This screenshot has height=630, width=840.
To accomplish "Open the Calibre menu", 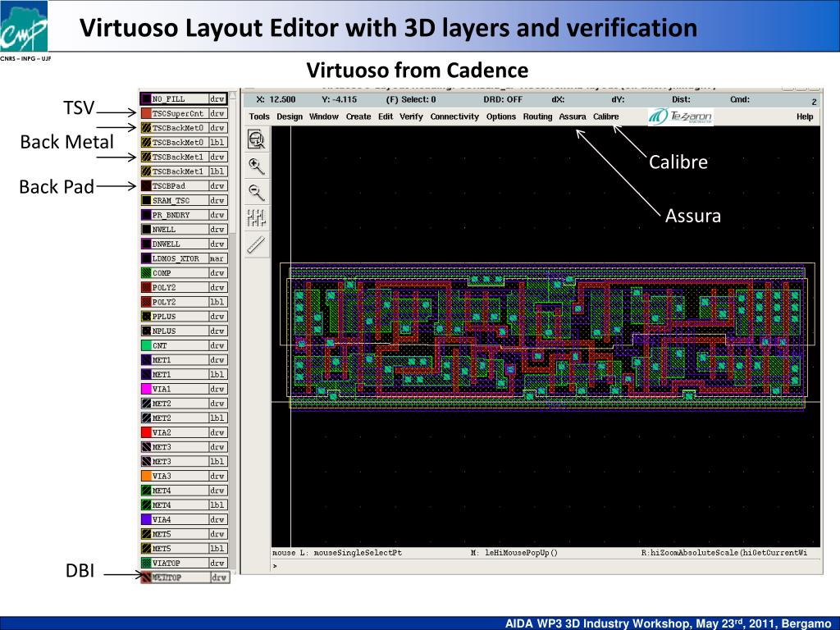I will pyautogui.click(x=605, y=117).
